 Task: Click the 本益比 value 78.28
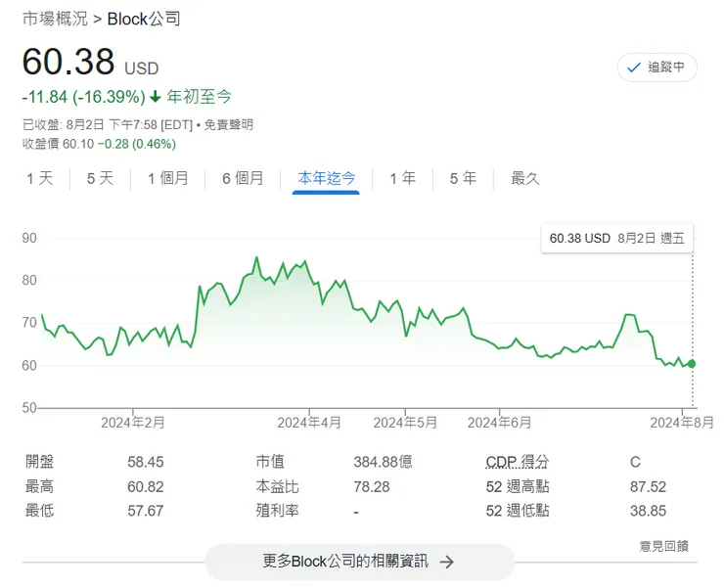pos(372,487)
